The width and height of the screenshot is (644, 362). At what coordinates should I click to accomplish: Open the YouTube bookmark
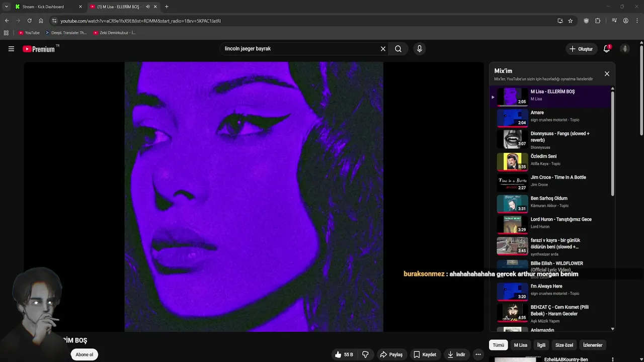29,33
